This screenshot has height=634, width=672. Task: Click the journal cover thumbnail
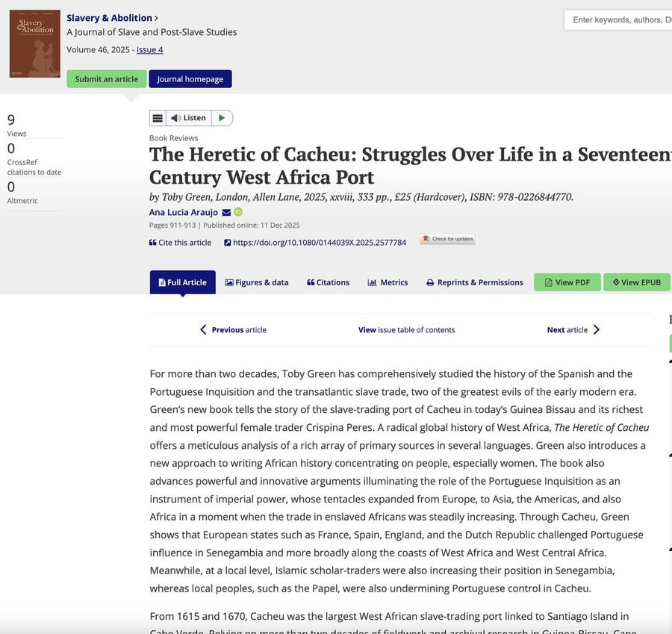coord(35,44)
